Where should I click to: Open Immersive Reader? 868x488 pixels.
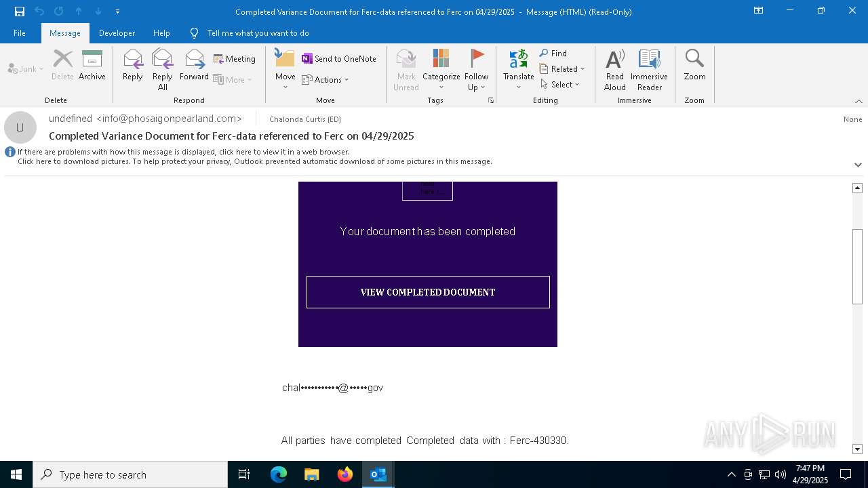tap(650, 70)
